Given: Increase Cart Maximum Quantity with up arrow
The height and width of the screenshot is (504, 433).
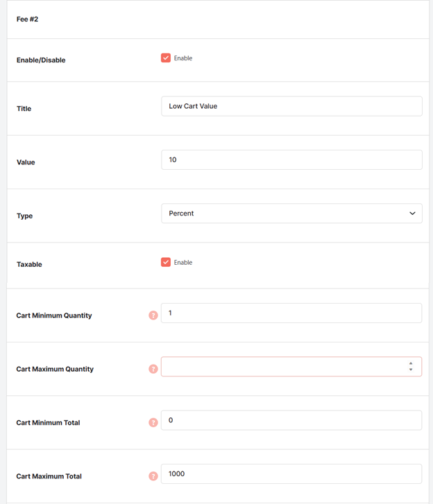Looking at the screenshot, I should 411,363.
